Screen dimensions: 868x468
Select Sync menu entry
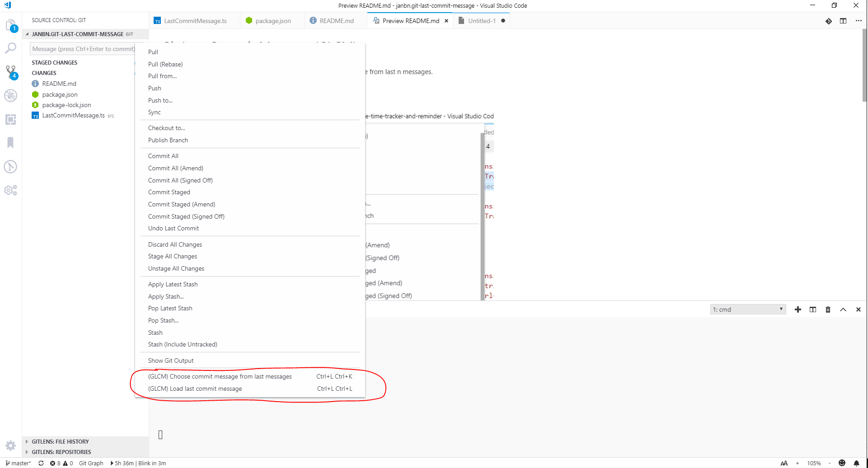tap(250, 112)
